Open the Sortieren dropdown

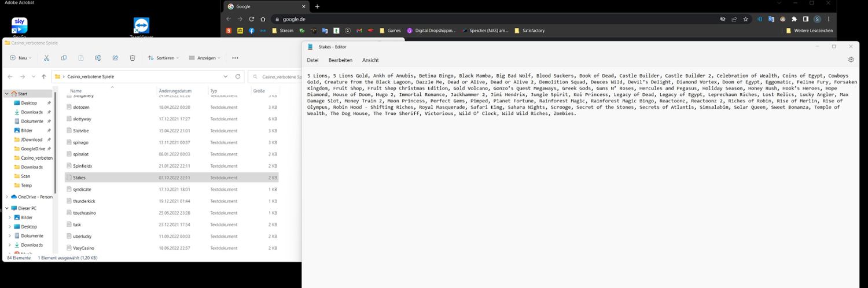pos(163,58)
